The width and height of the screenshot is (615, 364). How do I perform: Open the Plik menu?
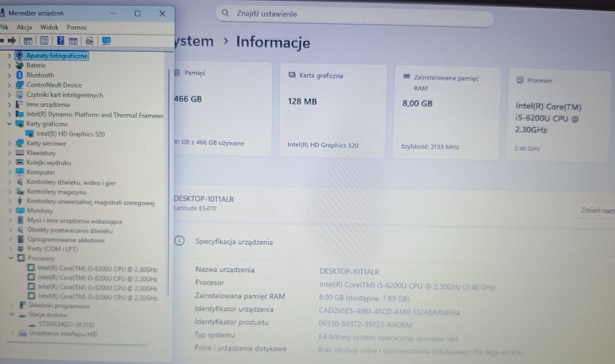pyautogui.click(x=4, y=27)
